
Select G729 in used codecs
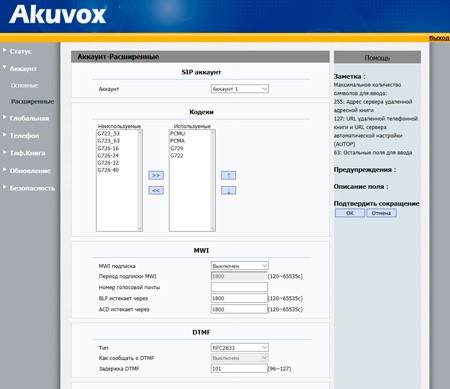[177, 148]
